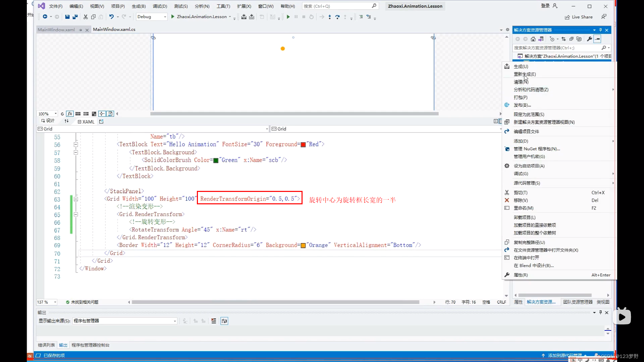Click the swap panes arrows icon
644x362 pixels.
tap(66, 121)
